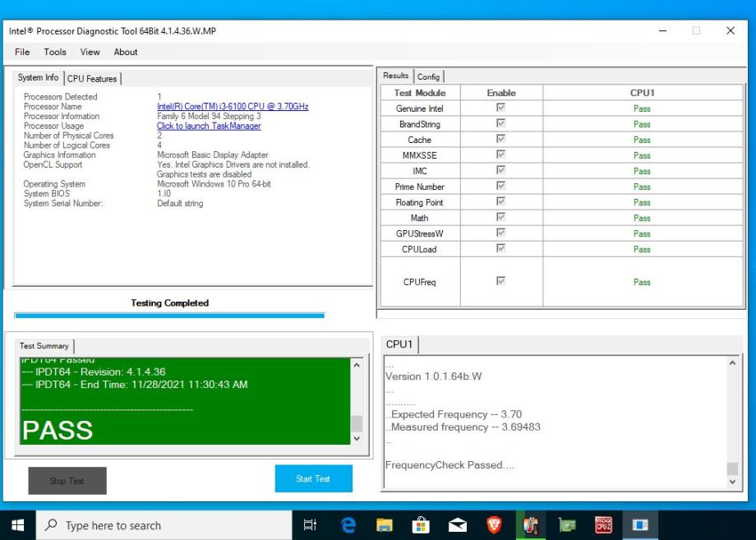The height and width of the screenshot is (540, 756).
Task: Open the thermometer monitoring app on the taskbar
Action: pyautogui.click(x=530, y=524)
